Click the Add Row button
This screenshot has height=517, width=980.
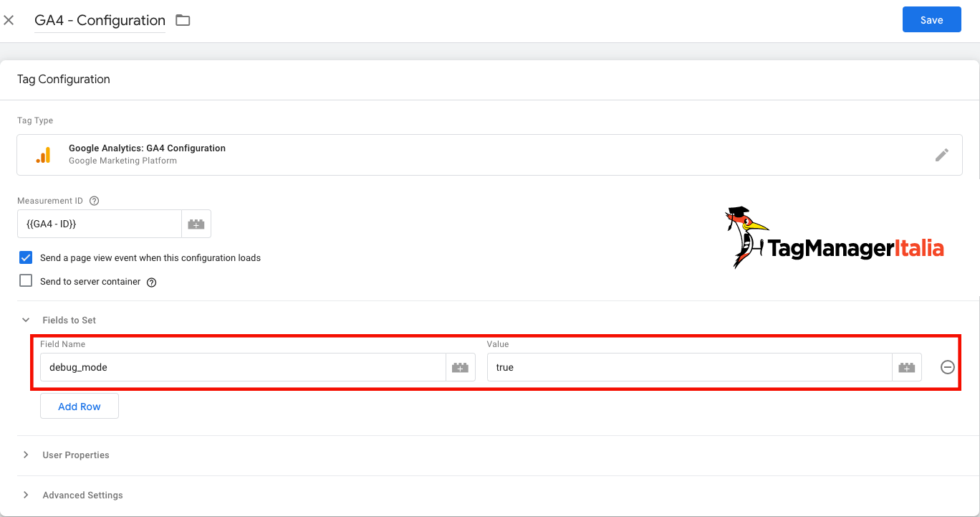80,407
